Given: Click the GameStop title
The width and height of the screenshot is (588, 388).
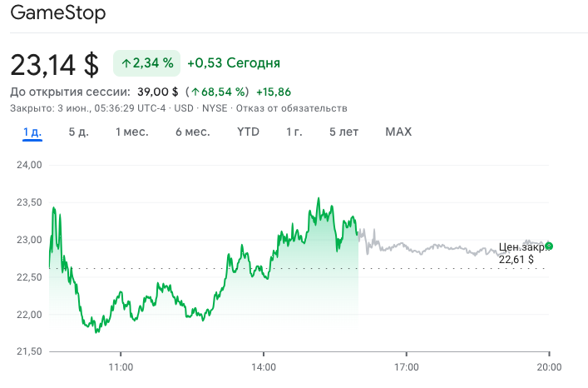Looking at the screenshot, I should (57, 15).
